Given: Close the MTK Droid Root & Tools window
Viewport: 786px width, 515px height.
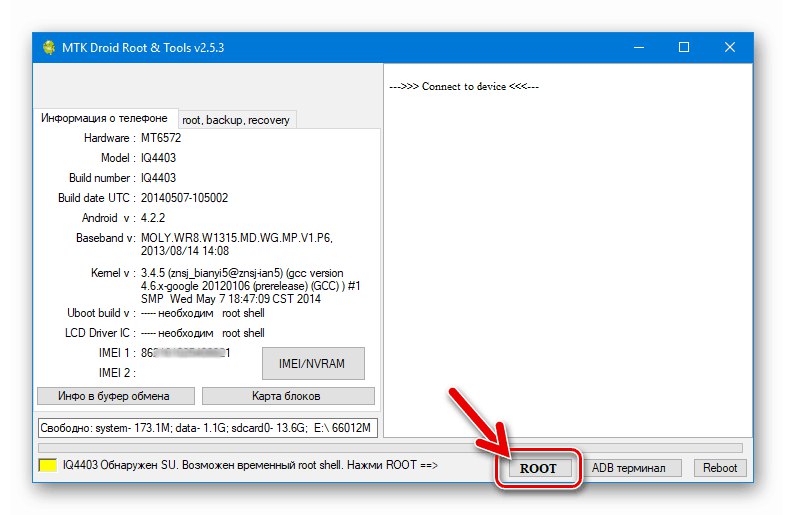Looking at the screenshot, I should pyautogui.click(x=730, y=48).
